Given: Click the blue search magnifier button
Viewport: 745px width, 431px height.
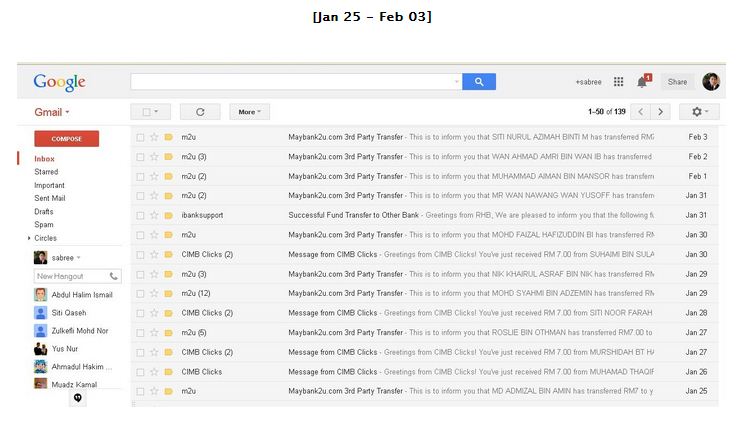Looking at the screenshot, I should 479,82.
